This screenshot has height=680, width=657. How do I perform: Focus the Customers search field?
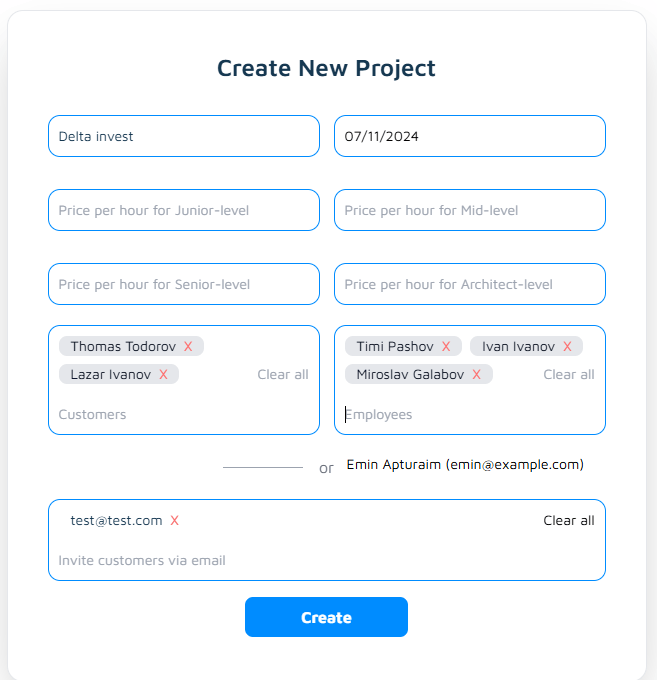pos(180,414)
